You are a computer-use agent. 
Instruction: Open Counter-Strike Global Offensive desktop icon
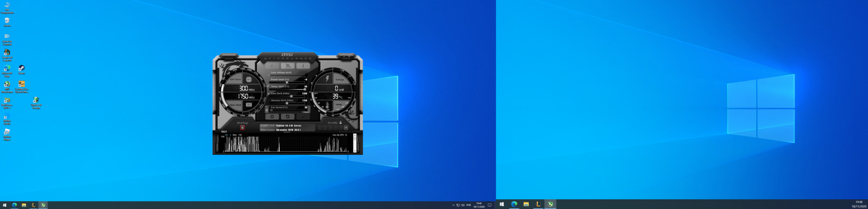point(22,87)
